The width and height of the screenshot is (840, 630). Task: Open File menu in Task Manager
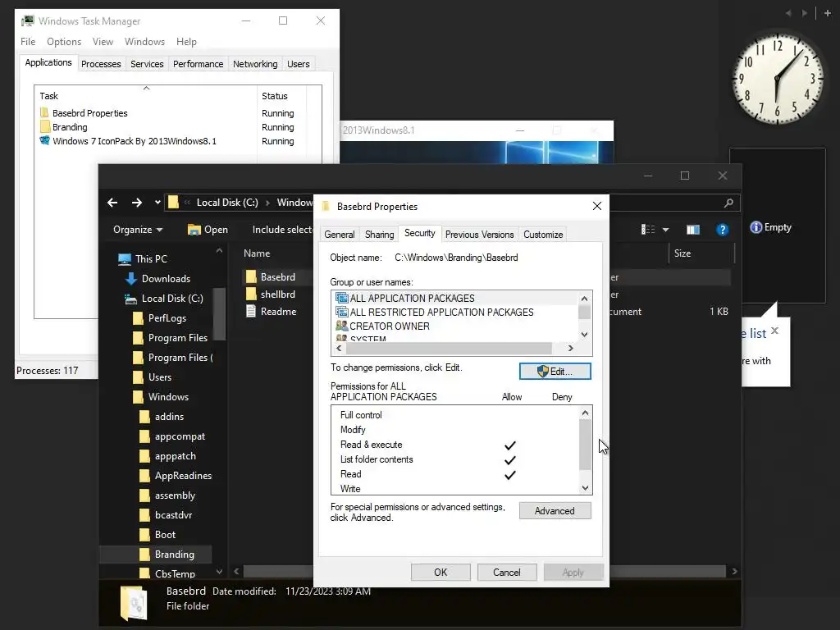pos(28,42)
